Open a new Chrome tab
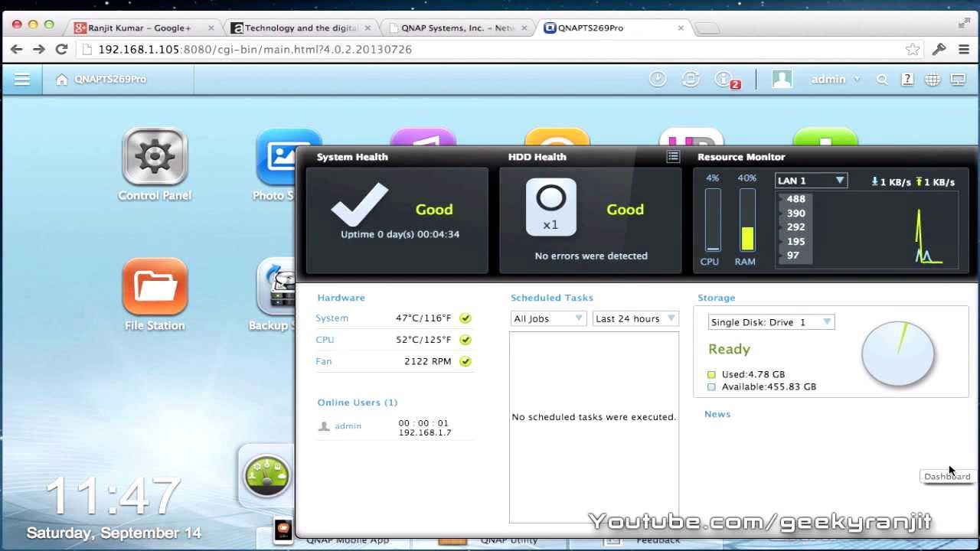 tap(707, 28)
